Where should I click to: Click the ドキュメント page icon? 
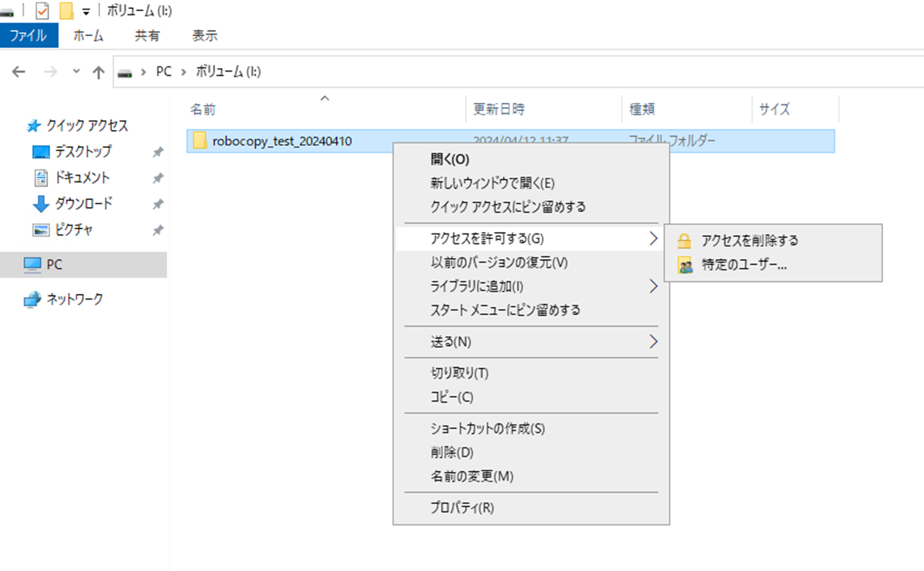click(x=42, y=178)
